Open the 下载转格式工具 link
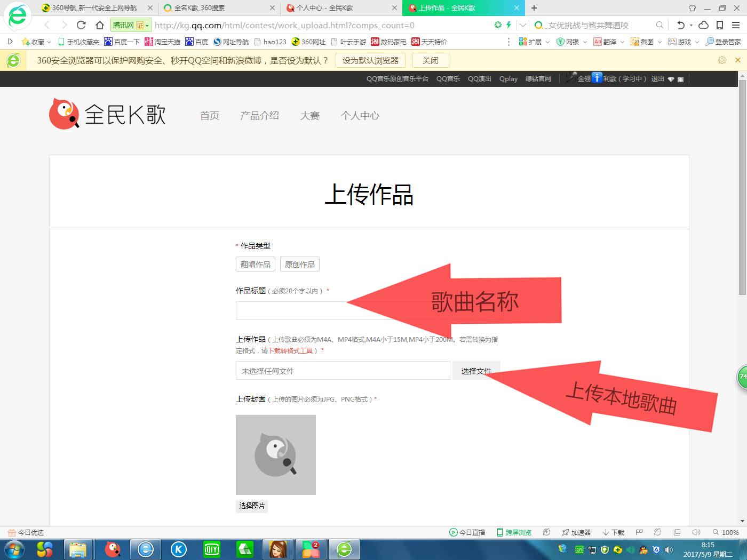Screen dimensions: 747x560 (x=290, y=350)
